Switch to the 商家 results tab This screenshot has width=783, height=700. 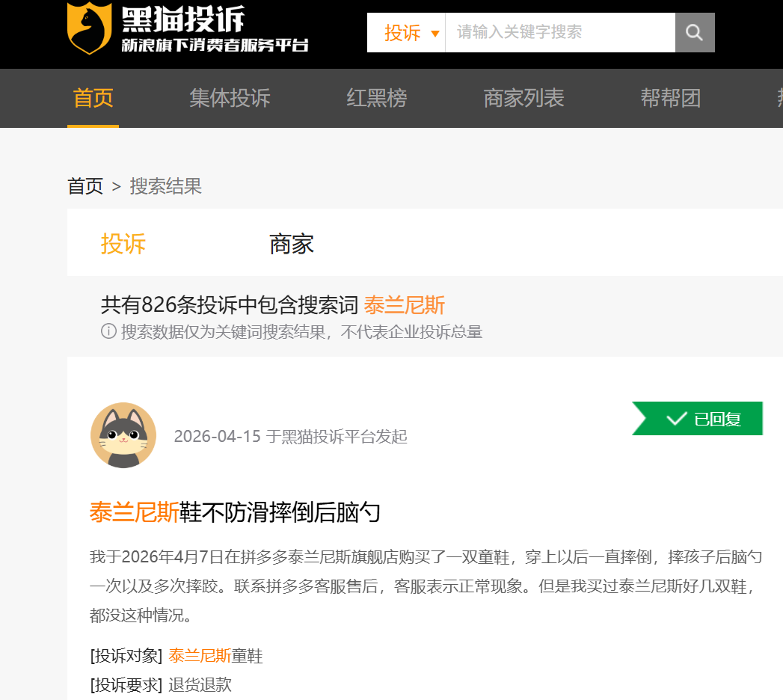point(292,244)
